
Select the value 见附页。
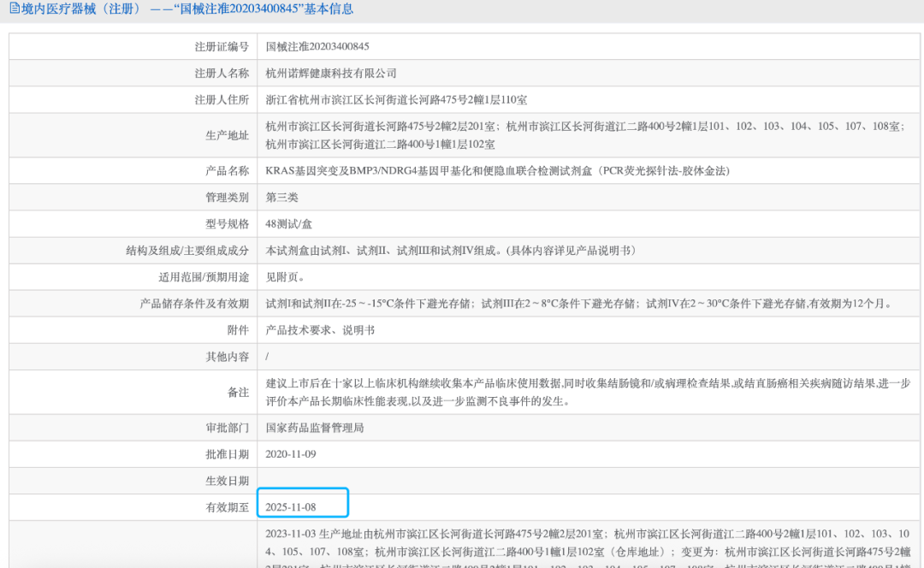tap(285, 277)
